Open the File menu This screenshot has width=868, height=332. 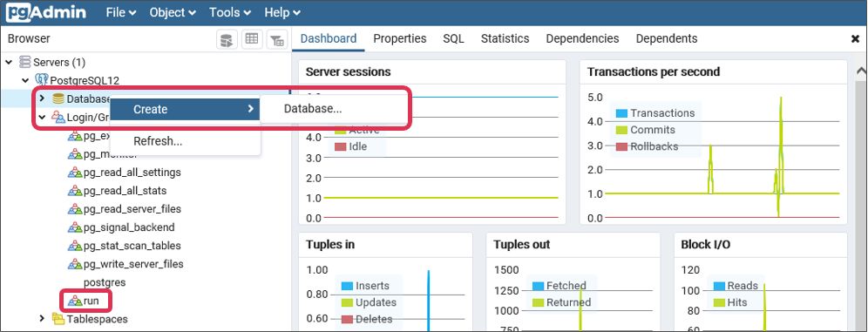(x=120, y=12)
